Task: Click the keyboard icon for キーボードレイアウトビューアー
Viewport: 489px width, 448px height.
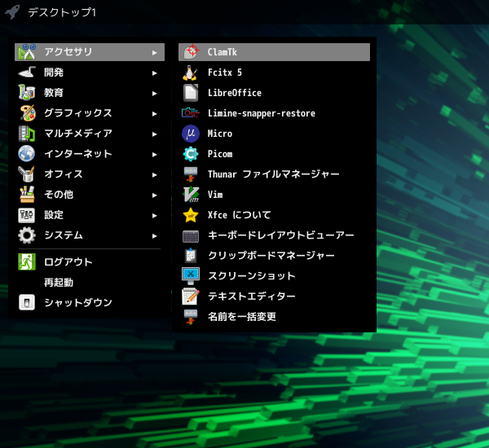Action: pyautogui.click(x=191, y=236)
